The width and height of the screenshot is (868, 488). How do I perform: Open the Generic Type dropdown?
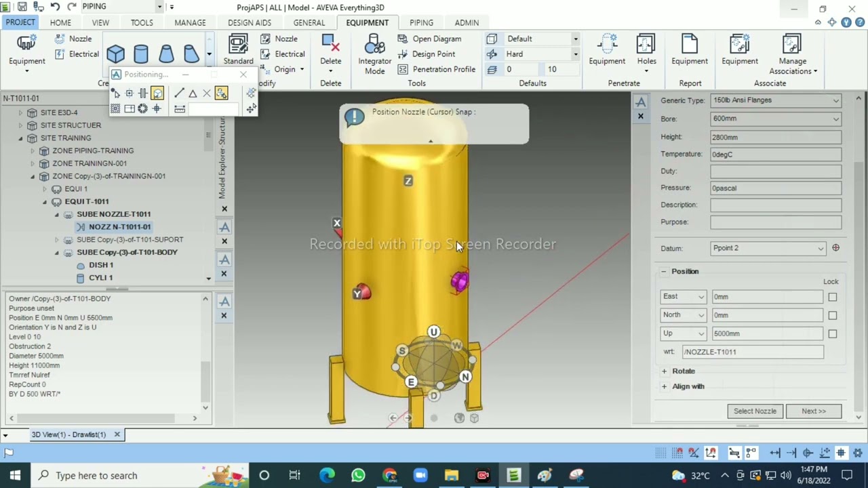tap(776, 100)
